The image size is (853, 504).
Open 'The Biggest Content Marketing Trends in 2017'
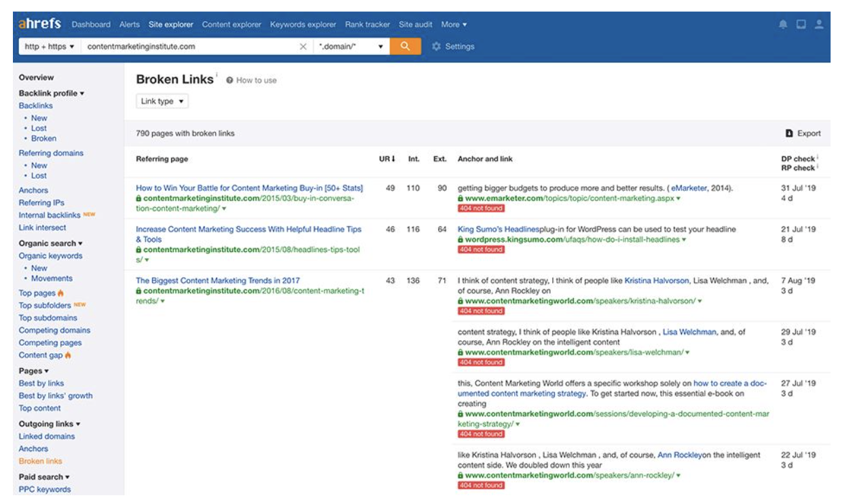[x=217, y=281]
